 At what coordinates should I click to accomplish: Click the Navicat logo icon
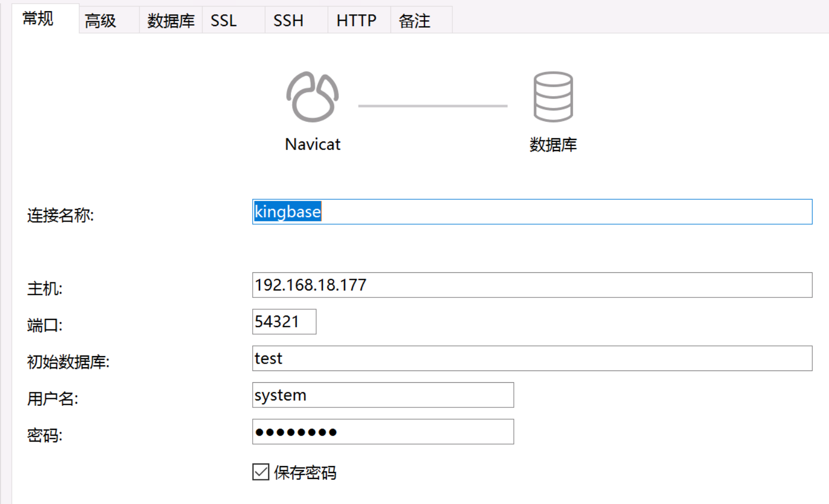coord(312,97)
